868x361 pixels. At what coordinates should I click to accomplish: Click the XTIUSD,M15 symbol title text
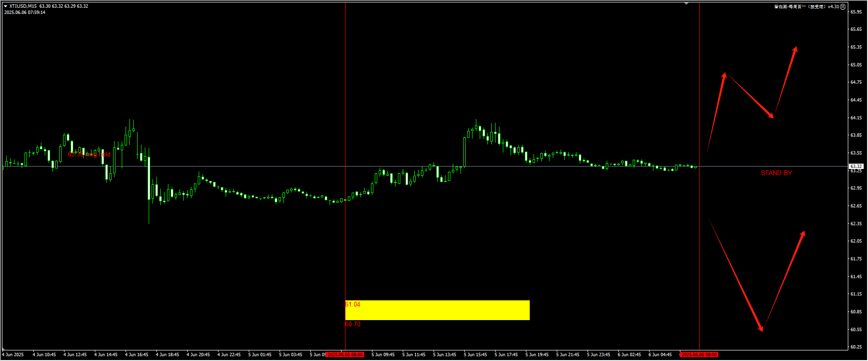point(23,6)
